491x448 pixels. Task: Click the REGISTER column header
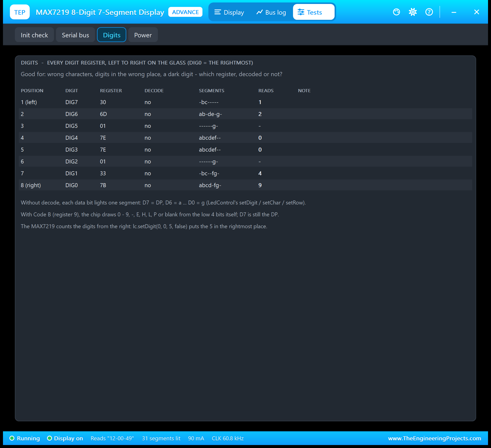tap(111, 90)
